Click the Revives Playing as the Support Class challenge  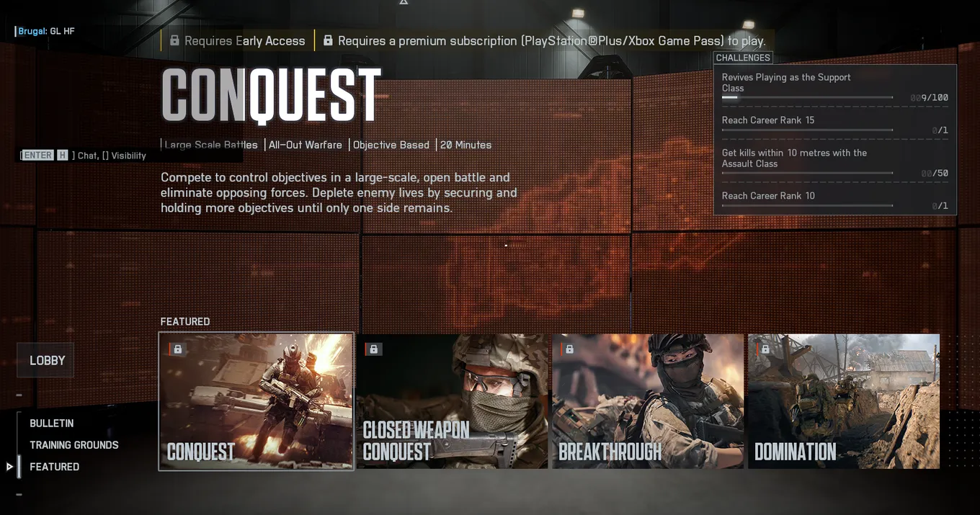pyautogui.click(x=786, y=82)
